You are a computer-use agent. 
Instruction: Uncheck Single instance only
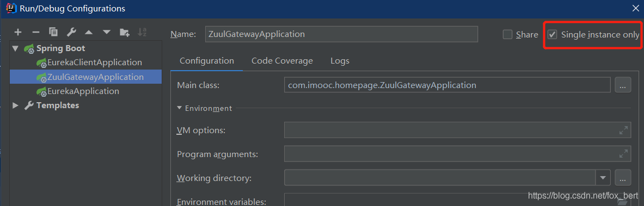(x=553, y=34)
